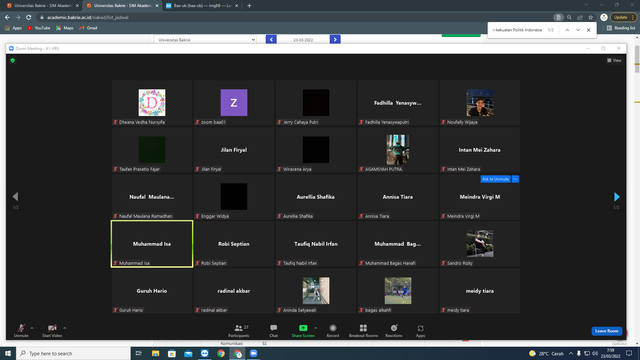The width and height of the screenshot is (640, 360).
Task: Click the Unmute microphone icon
Action: coord(21,328)
